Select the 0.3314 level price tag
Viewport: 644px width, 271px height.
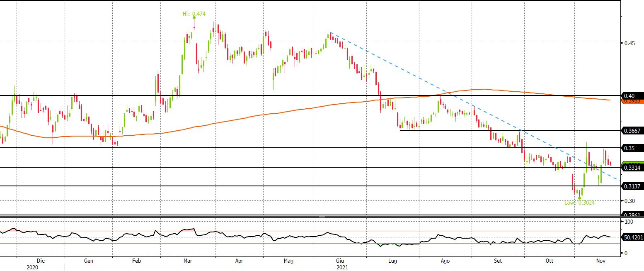pyautogui.click(x=633, y=168)
